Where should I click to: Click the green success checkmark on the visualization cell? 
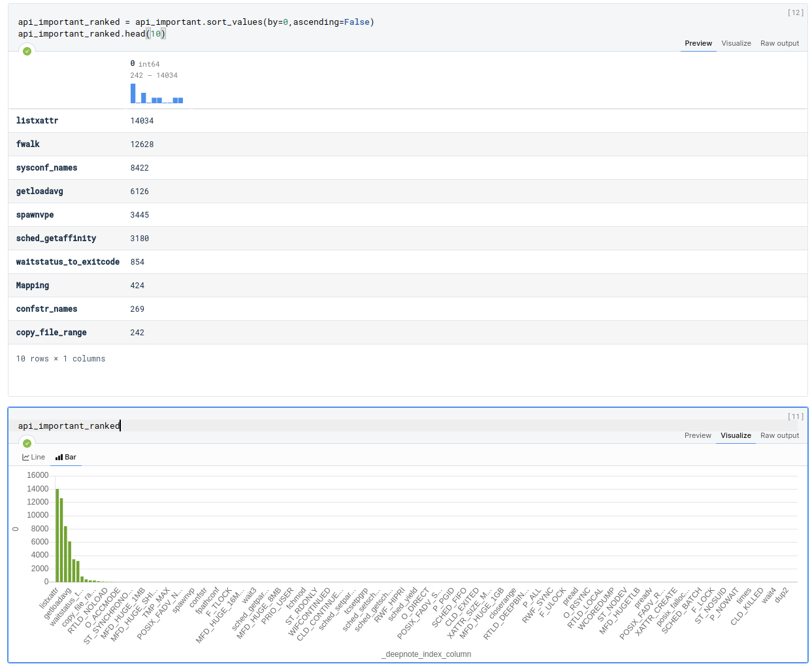click(x=27, y=443)
